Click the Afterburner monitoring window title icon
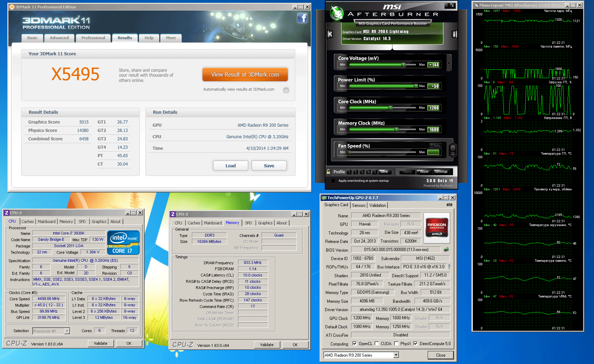 pyautogui.click(x=476, y=5)
